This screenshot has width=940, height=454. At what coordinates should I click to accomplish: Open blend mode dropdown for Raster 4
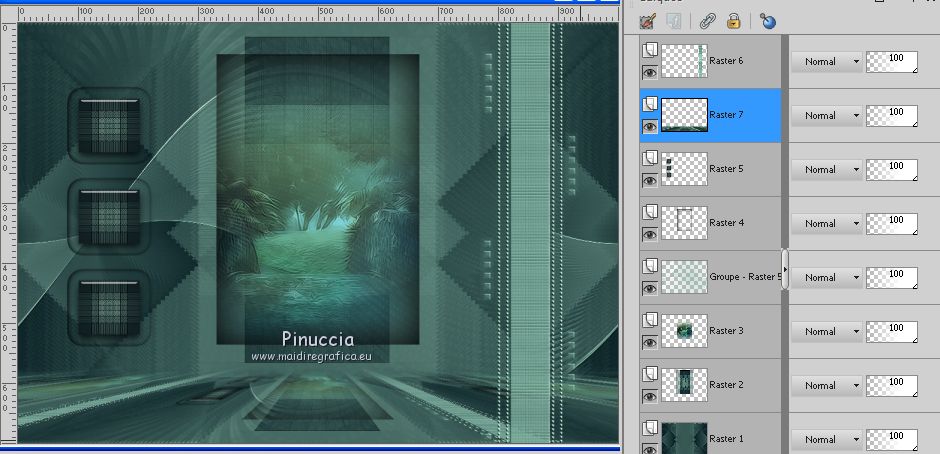[x=827, y=223]
